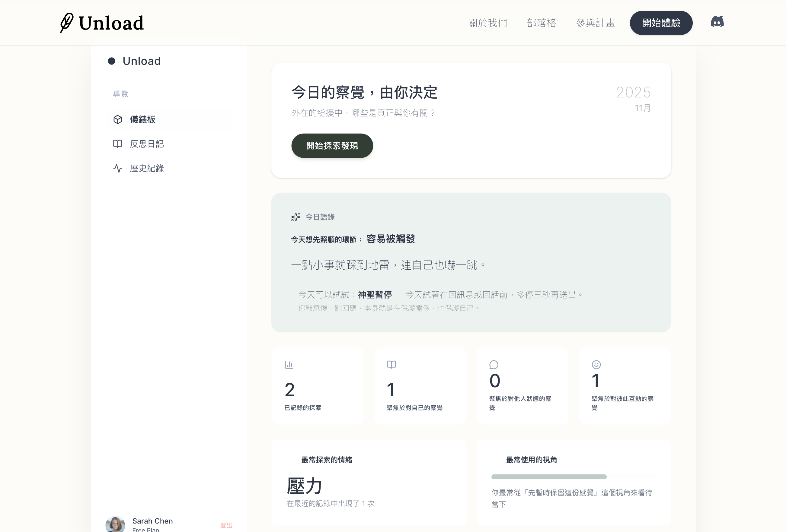
Task: Click the activity pulse icon beside 歷史紀錄
Action: pyautogui.click(x=118, y=168)
